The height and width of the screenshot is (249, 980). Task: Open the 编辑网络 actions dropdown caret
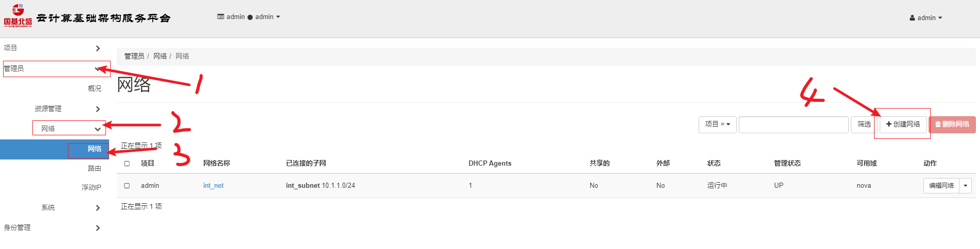(966, 186)
